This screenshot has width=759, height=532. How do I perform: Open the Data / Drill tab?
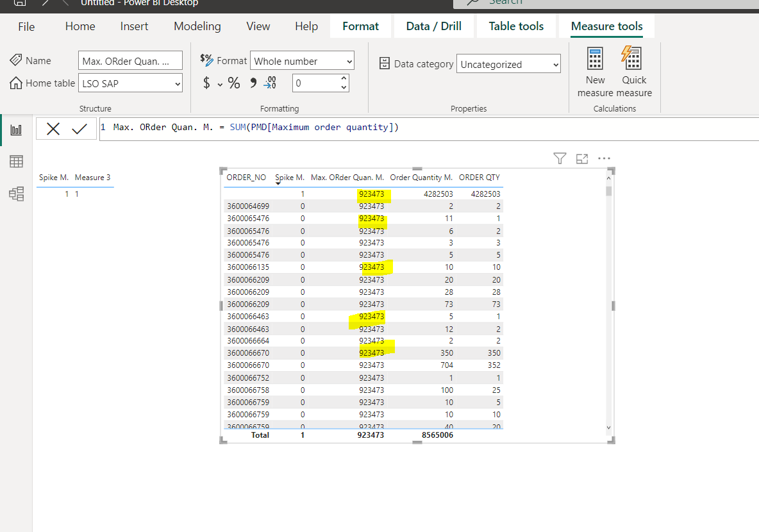[434, 26]
